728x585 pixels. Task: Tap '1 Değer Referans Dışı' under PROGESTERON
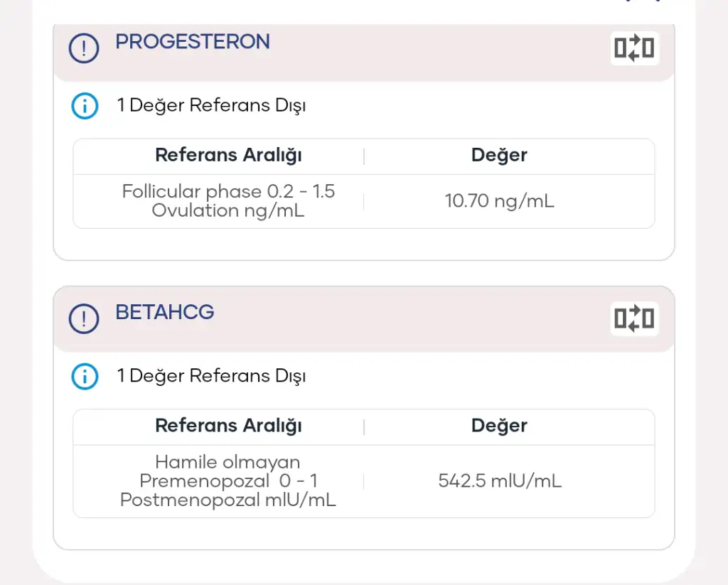pos(211,106)
